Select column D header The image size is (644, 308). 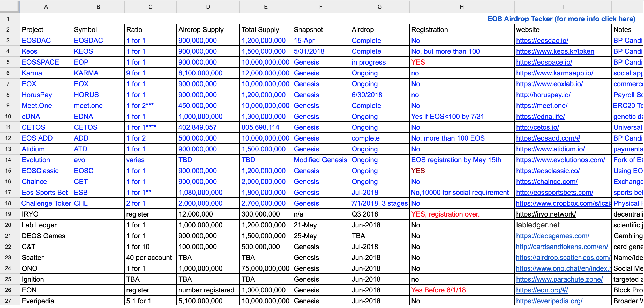click(x=208, y=7)
